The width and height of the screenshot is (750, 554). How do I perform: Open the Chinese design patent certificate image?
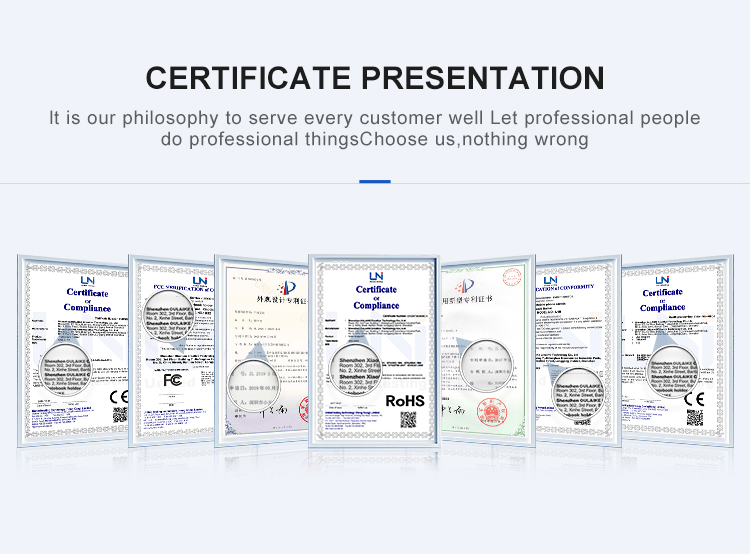(262, 351)
